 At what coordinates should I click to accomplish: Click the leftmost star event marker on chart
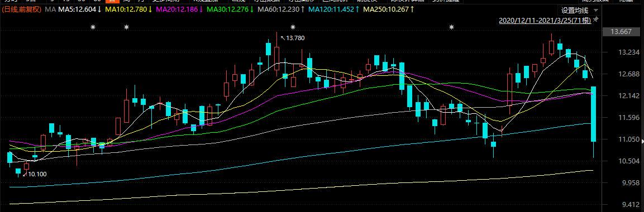point(93,27)
